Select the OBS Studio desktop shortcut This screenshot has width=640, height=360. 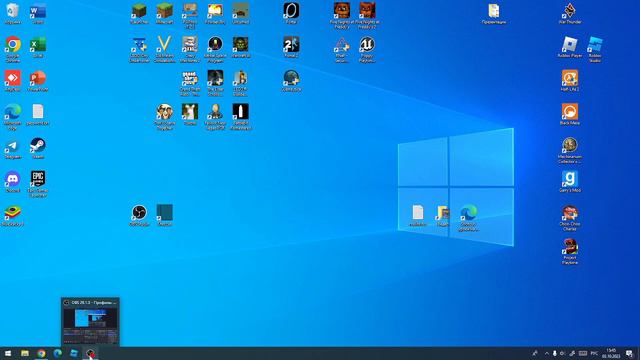pos(139,215)
